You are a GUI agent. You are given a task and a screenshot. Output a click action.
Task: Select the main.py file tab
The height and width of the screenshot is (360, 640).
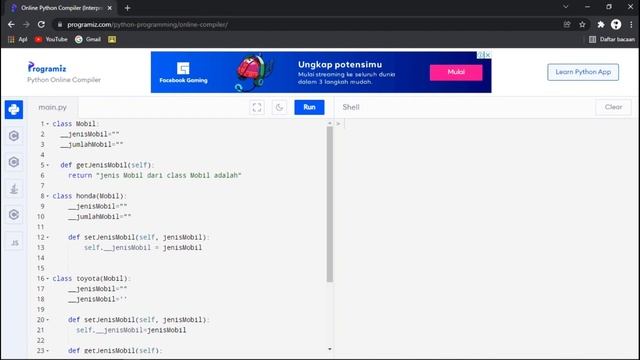53,107
